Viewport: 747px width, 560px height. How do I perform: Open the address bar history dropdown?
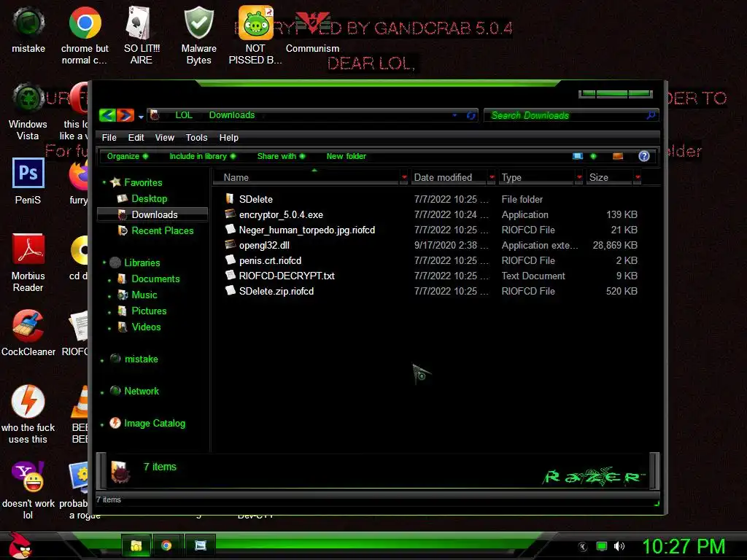(455, 115)
